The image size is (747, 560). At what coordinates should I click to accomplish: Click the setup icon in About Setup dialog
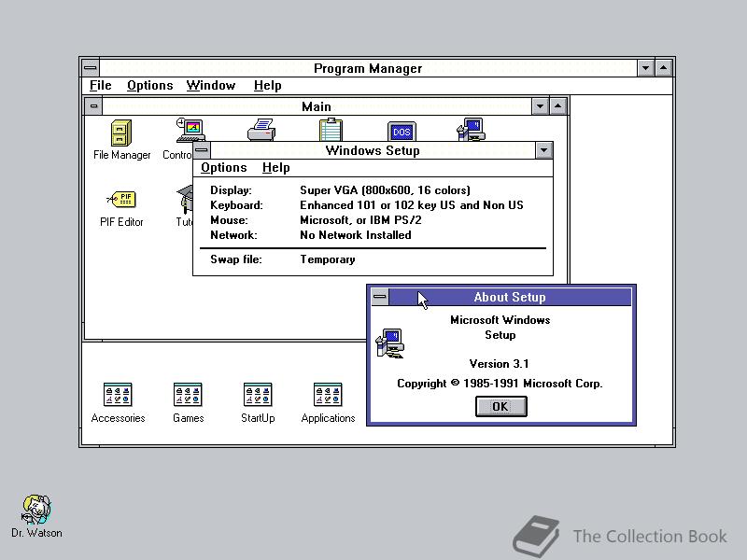click(x=390, y=343)
